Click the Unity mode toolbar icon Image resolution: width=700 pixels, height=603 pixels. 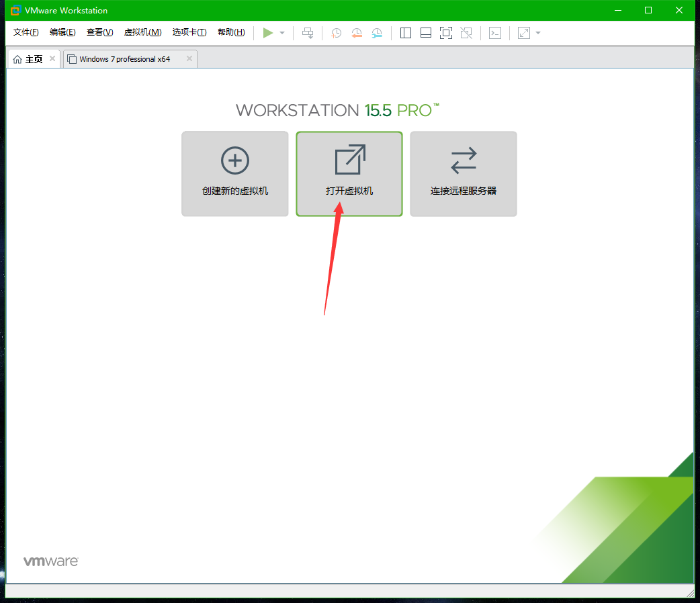point(466,33)
